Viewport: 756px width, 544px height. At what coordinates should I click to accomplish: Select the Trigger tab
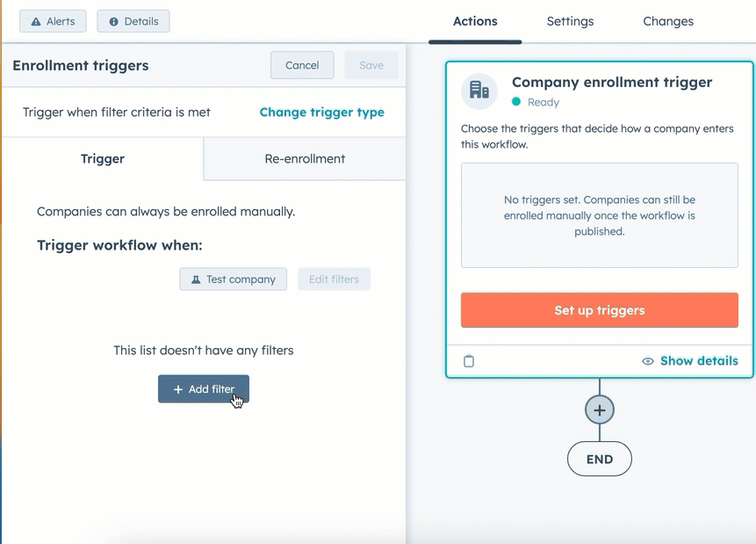tap(102, 159)
